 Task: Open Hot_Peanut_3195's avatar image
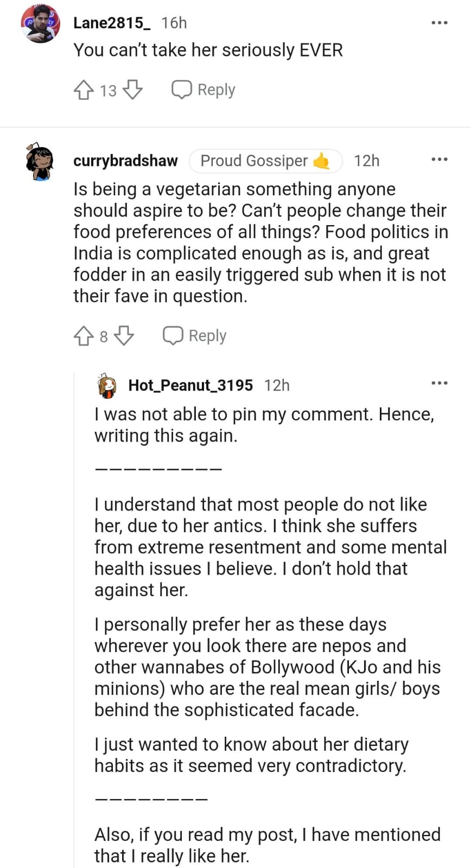[107, 386]
